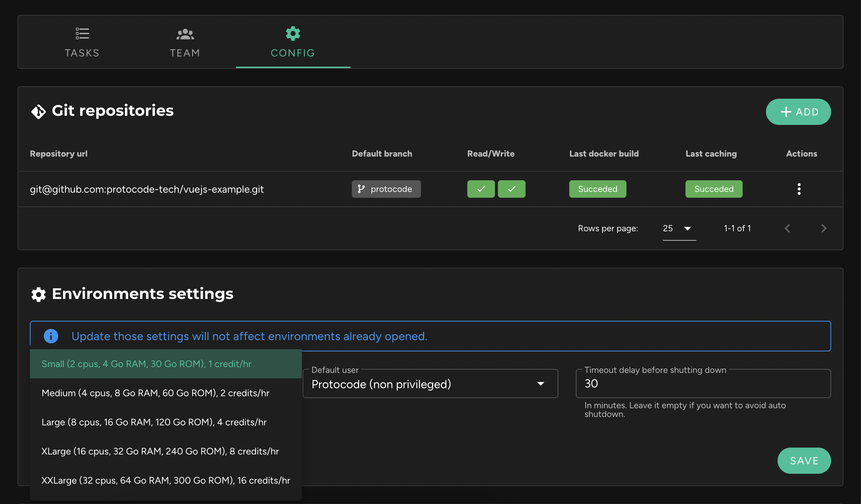Click the Default branch column header
This screenshot has height=504, width=861.
coord(382,154)
